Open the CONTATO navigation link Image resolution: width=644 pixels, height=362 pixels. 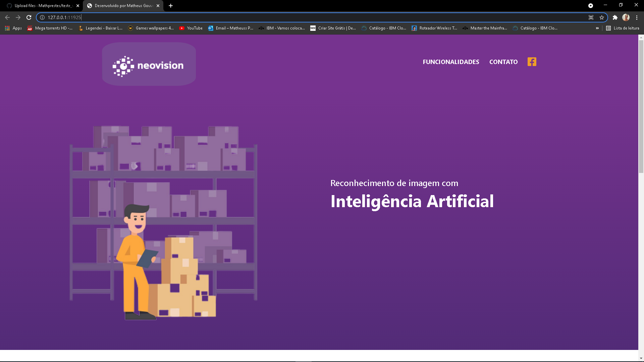tap(503, 62)
